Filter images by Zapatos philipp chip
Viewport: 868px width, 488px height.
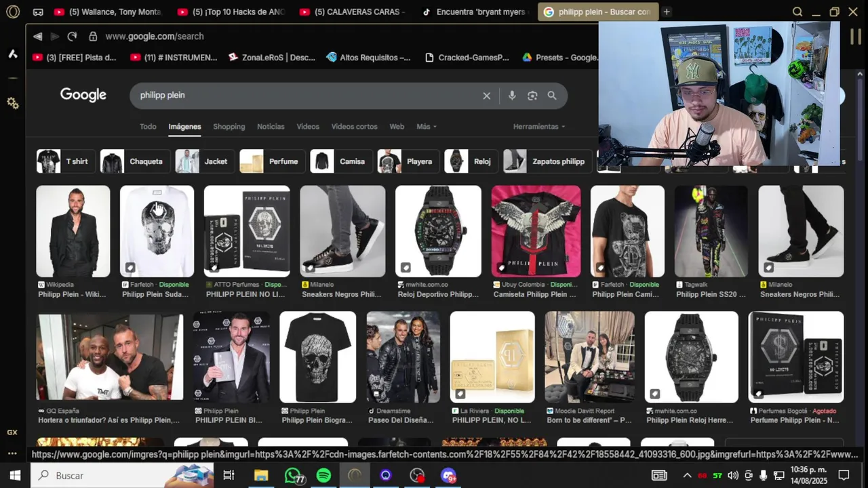pyautogui.click(x=547, y=161)
